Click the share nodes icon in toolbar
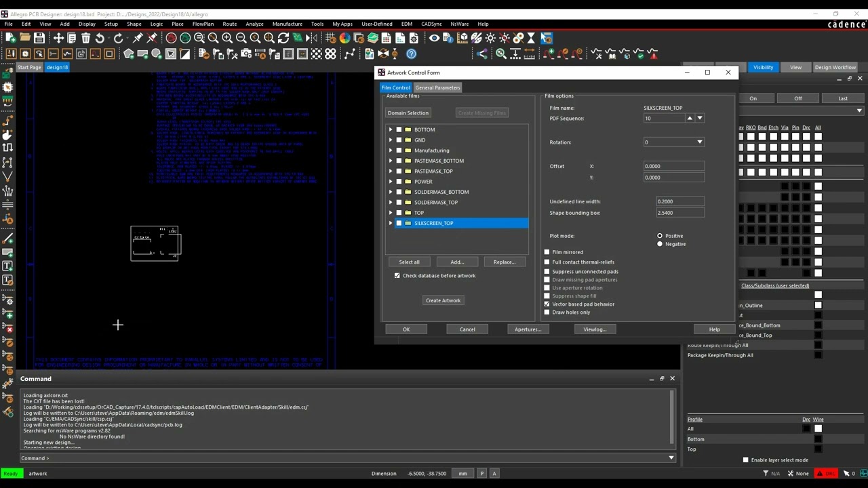This screenshot has width=868, height=488. tap(481, 54)
